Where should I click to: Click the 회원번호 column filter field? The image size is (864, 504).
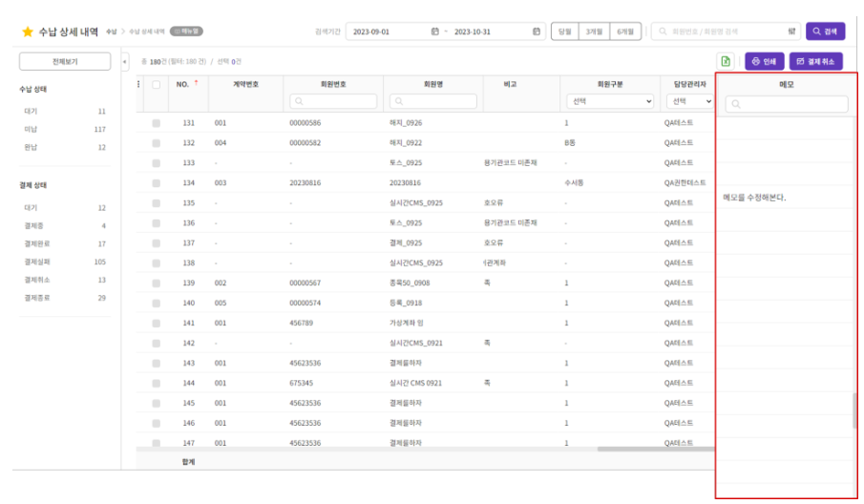click(333, 101)
